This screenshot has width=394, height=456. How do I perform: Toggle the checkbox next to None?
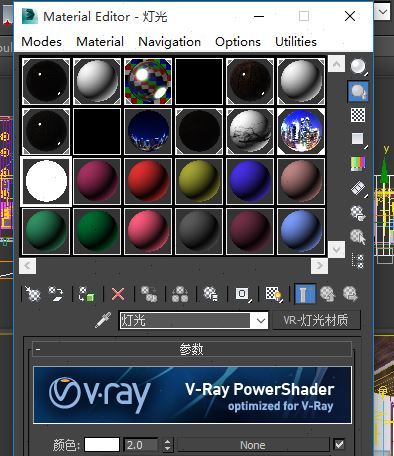click(339, 444)
